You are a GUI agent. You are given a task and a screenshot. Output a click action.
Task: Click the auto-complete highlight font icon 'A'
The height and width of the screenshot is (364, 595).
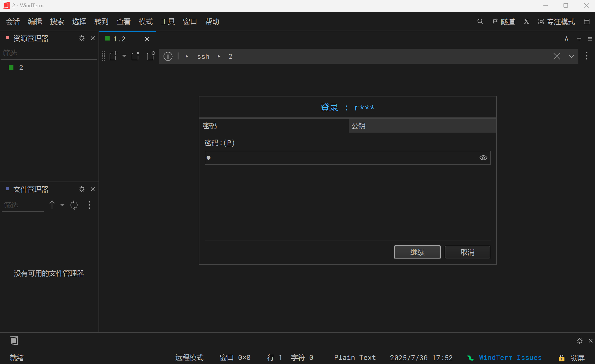click(566, 38)
